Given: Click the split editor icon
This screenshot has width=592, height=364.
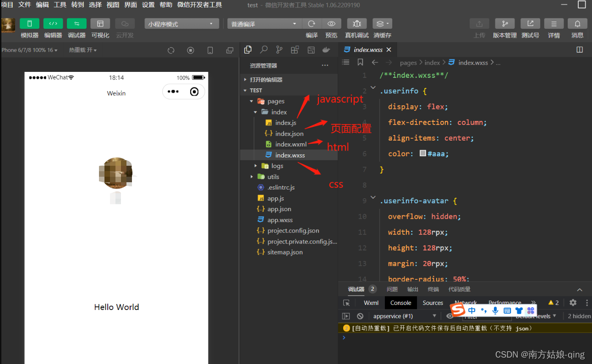Looking at the screenshot, I should (x=580, y=50).
